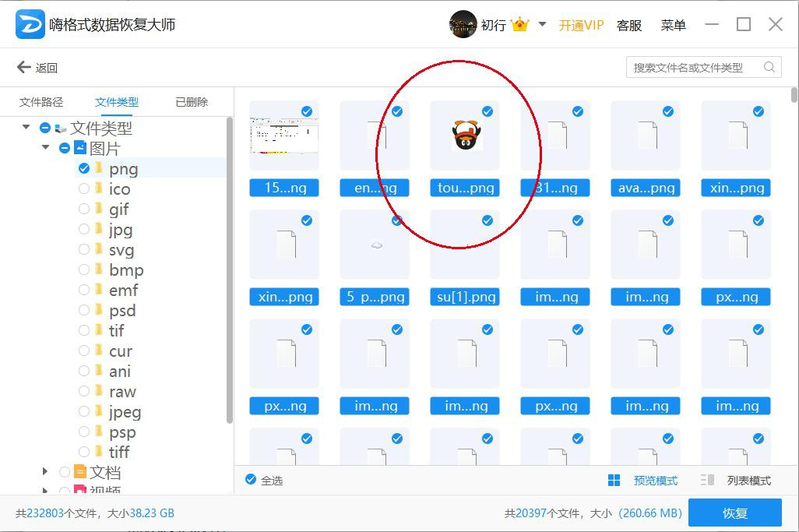Screen dimensions: 799x532
Task: Select the svg type checkbox
Action: 84,249
